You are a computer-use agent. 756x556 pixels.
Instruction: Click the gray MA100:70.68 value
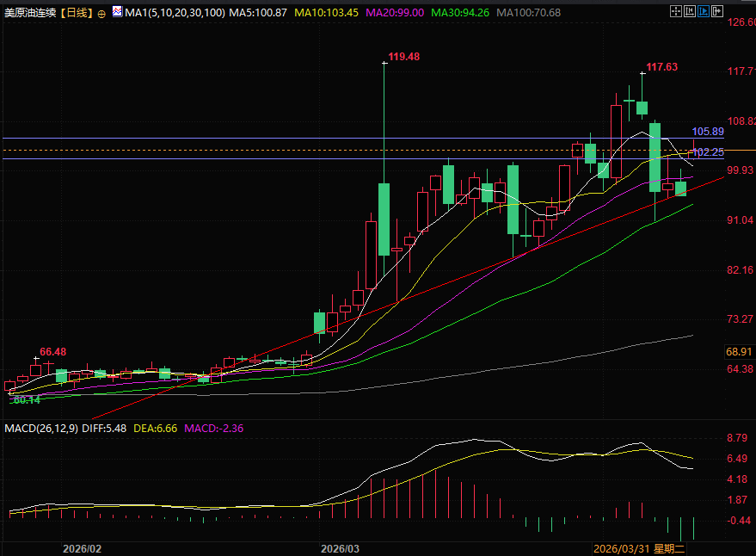tap(528, 13)
